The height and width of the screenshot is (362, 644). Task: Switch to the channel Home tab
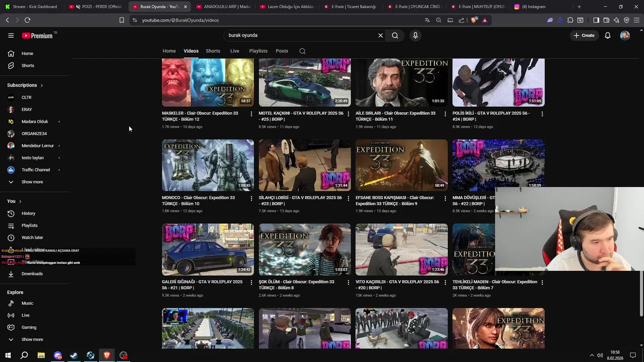[169, 51]
